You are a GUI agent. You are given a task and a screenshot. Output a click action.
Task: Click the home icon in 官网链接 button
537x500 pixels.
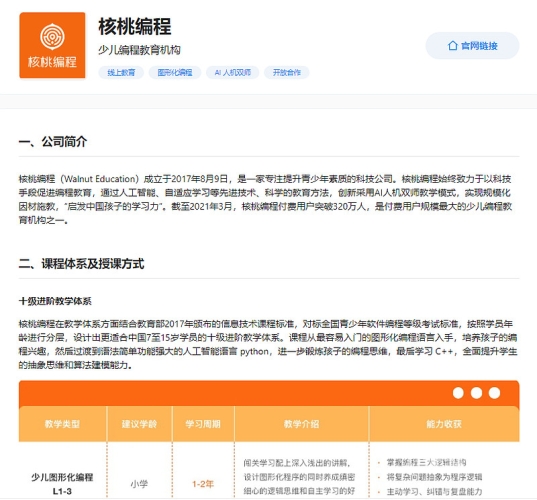453,46
